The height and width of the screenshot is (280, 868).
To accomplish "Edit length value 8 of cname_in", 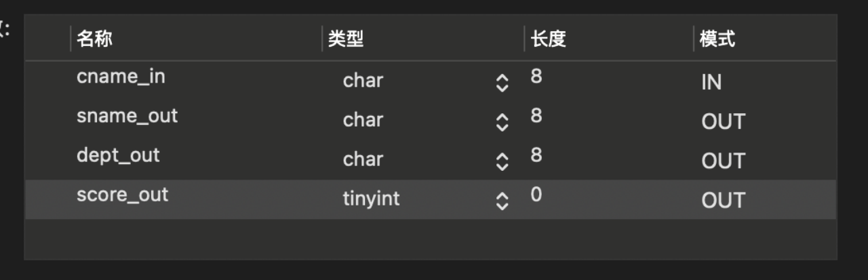I will click(536, 77).
